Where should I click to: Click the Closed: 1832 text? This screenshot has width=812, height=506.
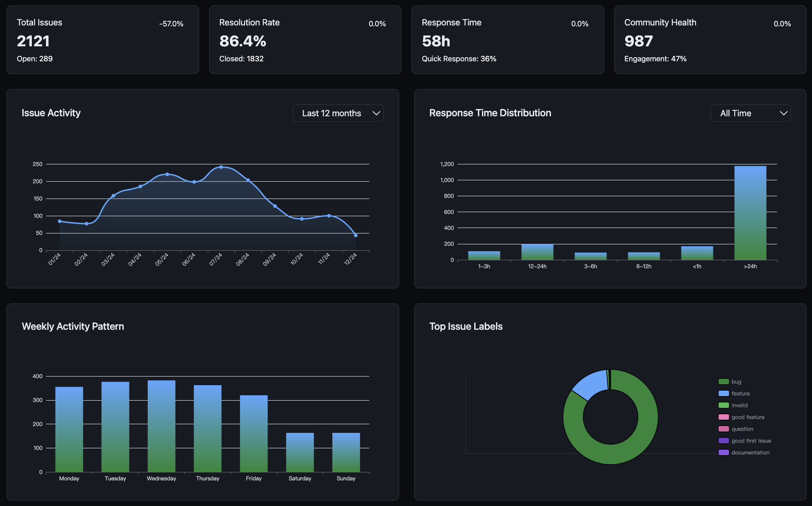(x=241, y=59)
